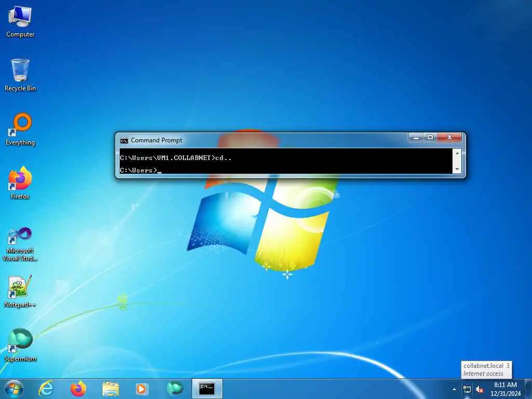Image resolution: width=532 pixels, height=399 pixels.
Task: Launch Firefox from the taskbar
Action: 78,389
